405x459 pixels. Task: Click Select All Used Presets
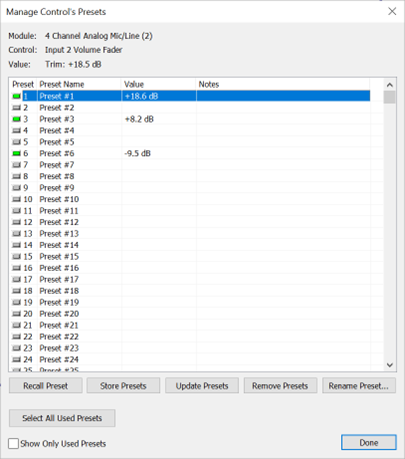[62, 418]
